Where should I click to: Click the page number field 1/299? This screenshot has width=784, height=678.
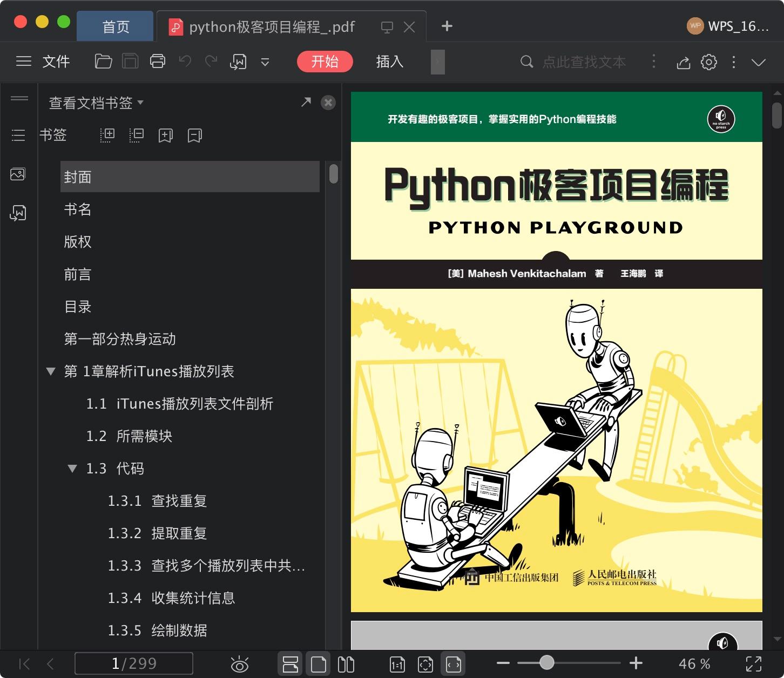134,663
